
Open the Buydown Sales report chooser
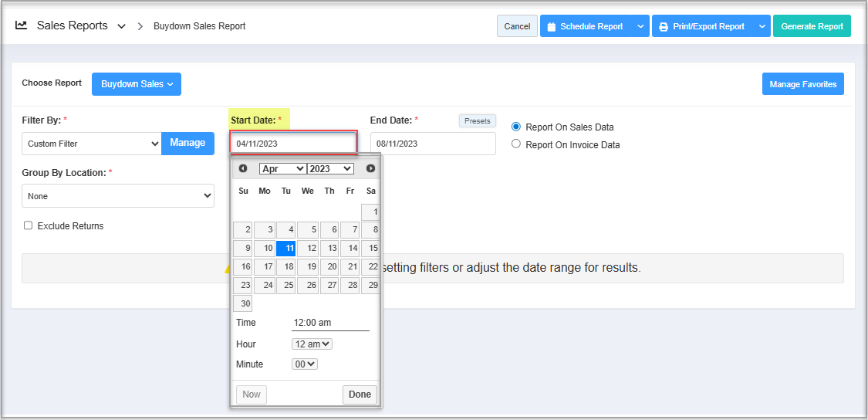click(137, 84)
